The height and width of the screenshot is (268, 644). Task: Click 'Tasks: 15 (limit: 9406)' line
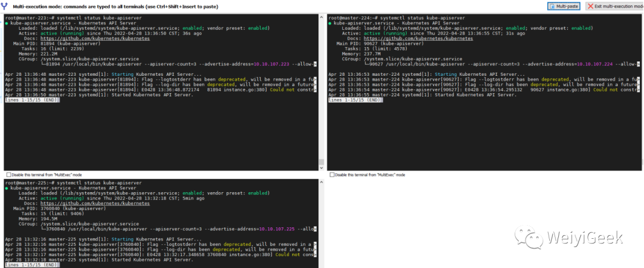pyautogui.click(x=53, y=213)
